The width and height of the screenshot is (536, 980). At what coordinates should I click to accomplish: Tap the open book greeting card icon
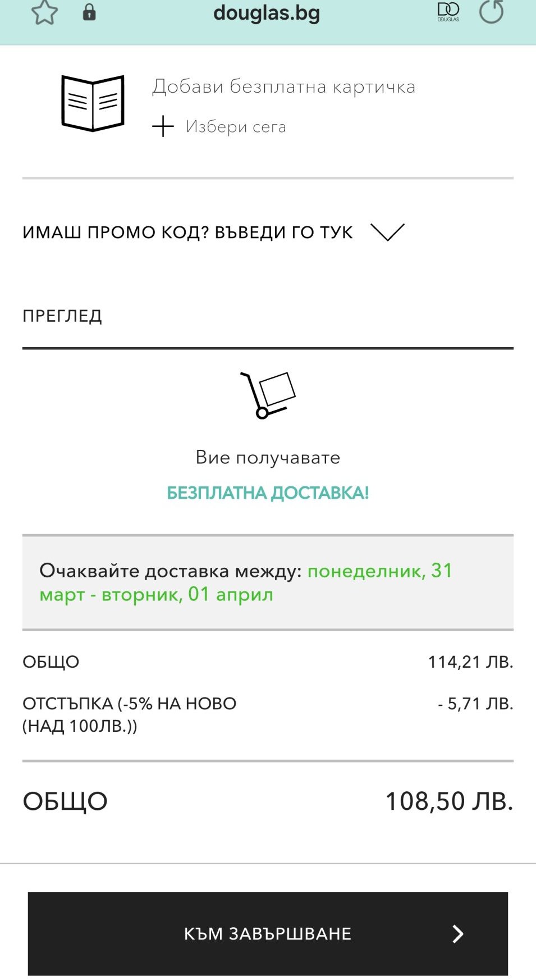[x=93, y=103]
